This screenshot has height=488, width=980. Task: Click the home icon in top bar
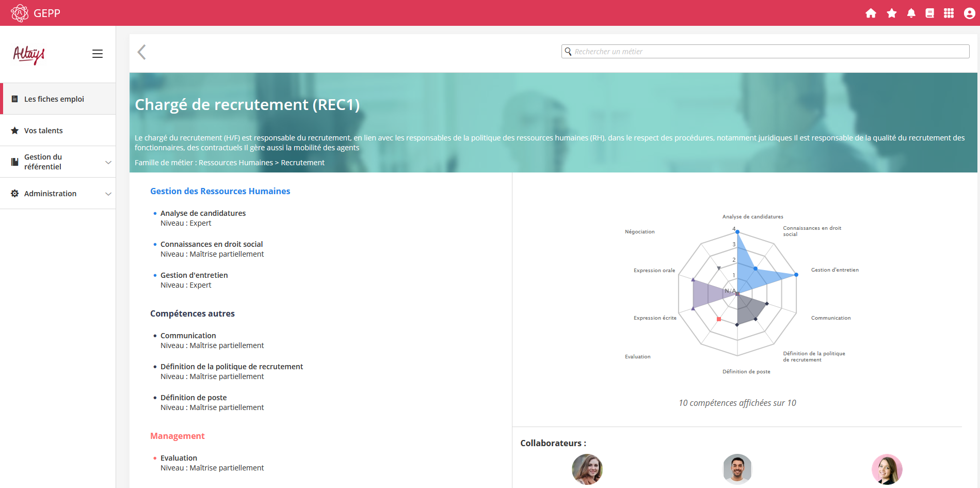(x=871, y=13)
